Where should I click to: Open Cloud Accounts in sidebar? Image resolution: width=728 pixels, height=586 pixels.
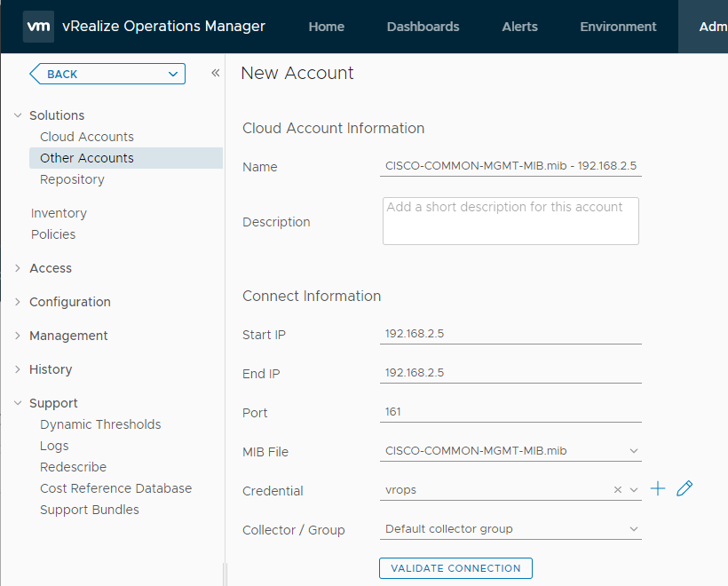pos(87,137)
